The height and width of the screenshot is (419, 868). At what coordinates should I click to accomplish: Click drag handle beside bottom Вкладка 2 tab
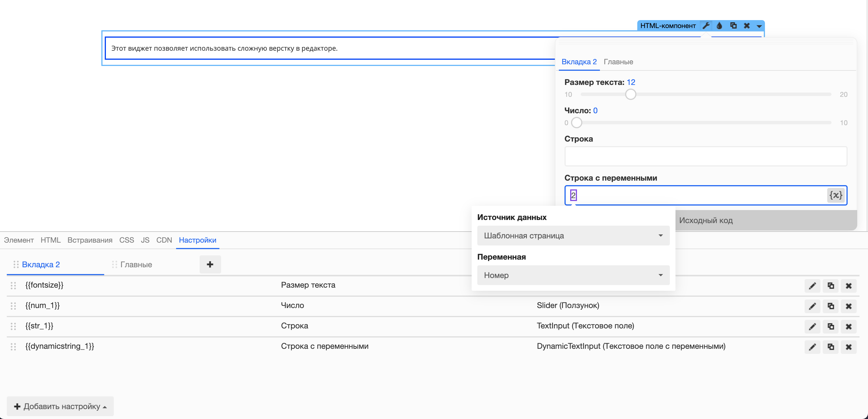(x=16, y=265)
